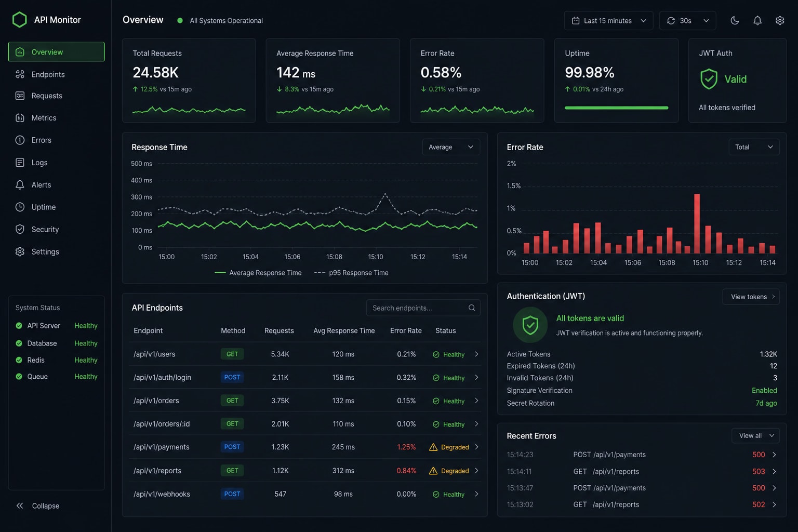
Task: Click the POST badge for /api/v1/webhooks
Action: (x=232, y=494)
